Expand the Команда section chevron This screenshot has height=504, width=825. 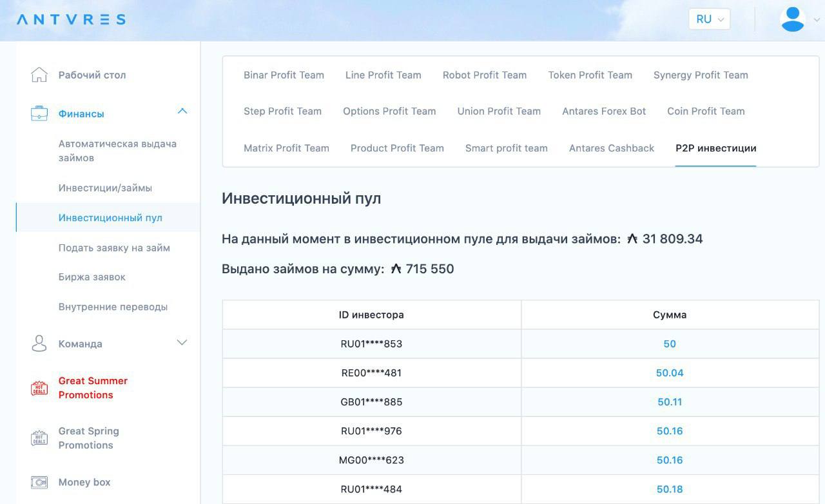[182, 342]
